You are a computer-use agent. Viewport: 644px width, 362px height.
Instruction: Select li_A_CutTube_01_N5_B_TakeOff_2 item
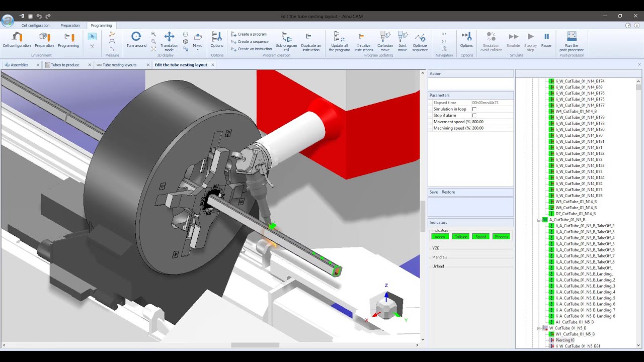pyautogui.click(x=585, y=226)
